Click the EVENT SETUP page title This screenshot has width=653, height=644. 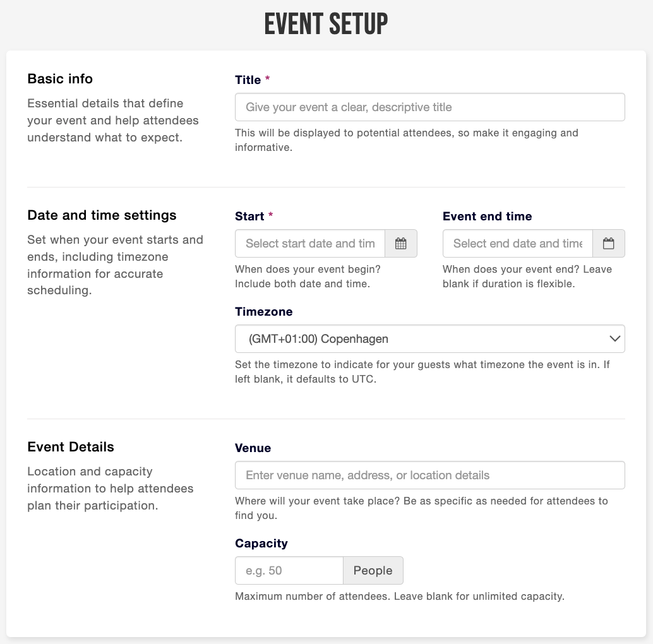tap(326, 24)
